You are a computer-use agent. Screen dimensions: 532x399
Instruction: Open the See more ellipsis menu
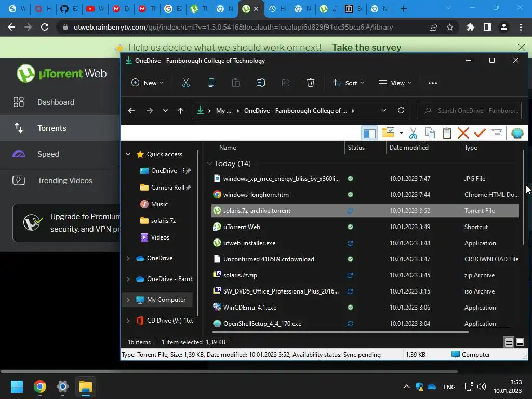433,83
